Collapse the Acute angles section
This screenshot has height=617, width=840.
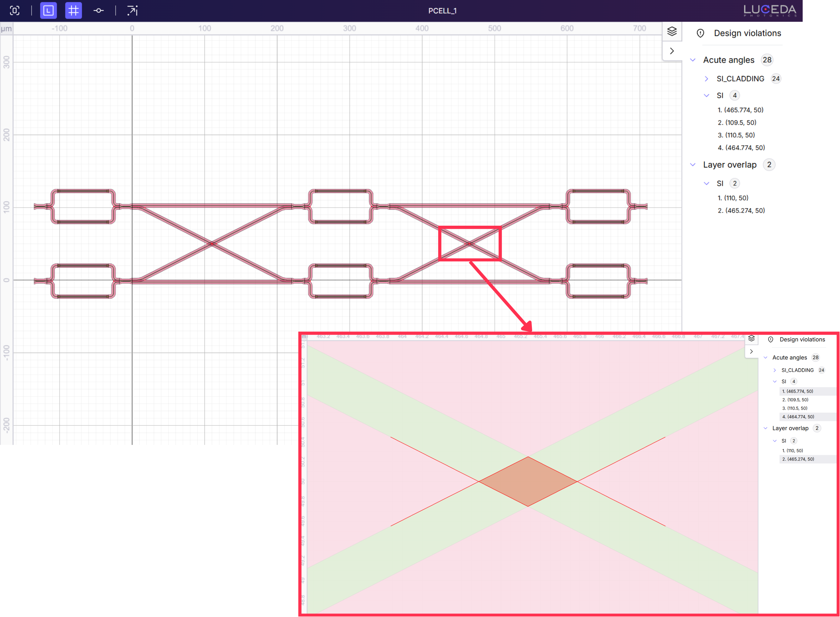[x=693, y=60]
